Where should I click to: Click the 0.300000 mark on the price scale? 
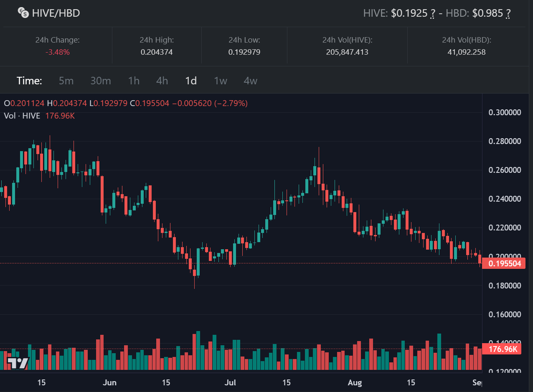click(x=505, y=113)
